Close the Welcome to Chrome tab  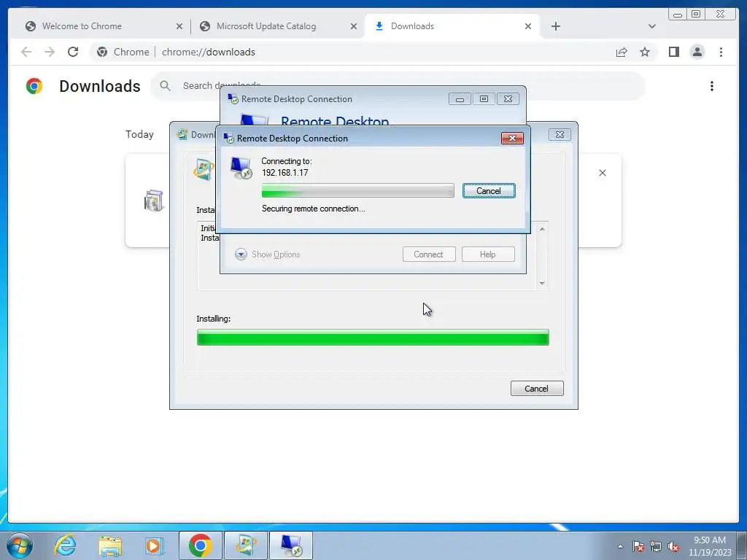coord(179,26)
